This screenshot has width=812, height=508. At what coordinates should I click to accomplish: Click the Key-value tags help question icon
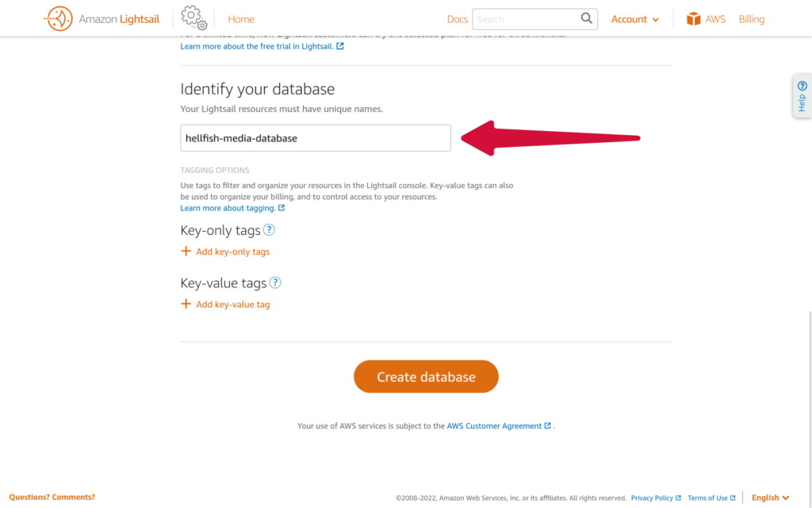tap(275, 283)
